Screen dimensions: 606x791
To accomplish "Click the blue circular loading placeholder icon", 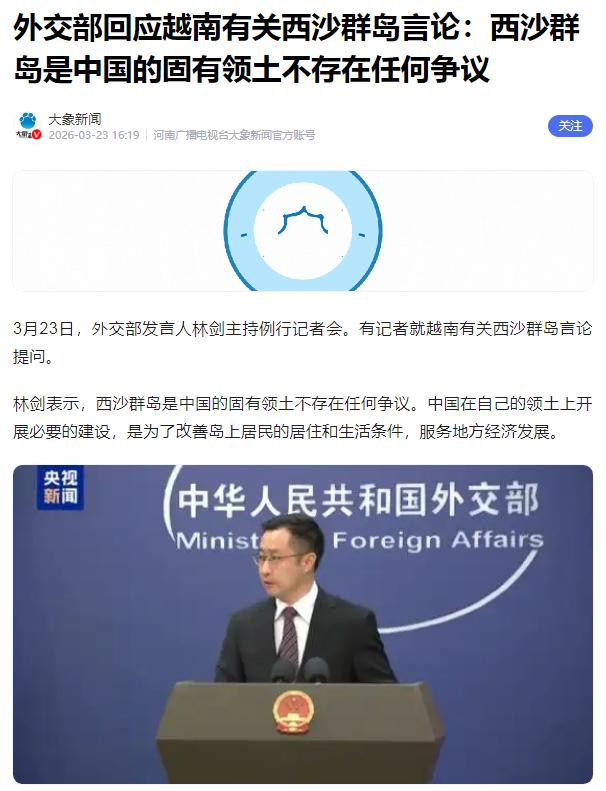I will (x=303, y=231).
